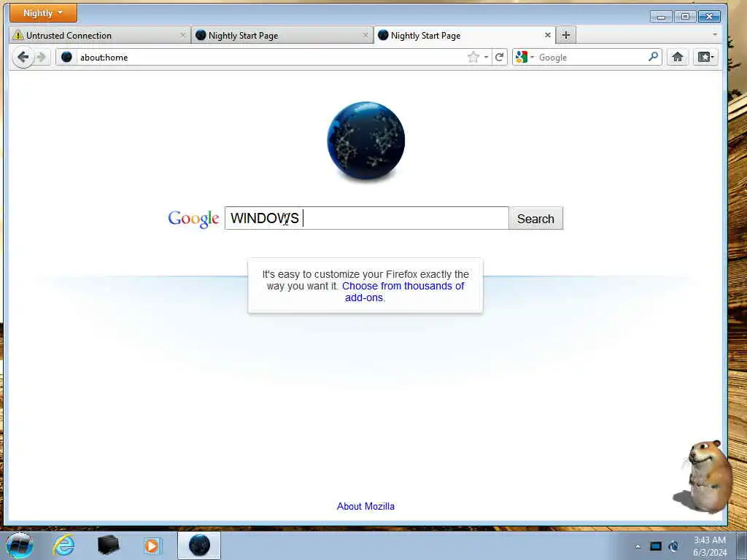
Task: Open the list all tabs dropdown arrow
Action: pyautogui.click(x=715, y=34)
